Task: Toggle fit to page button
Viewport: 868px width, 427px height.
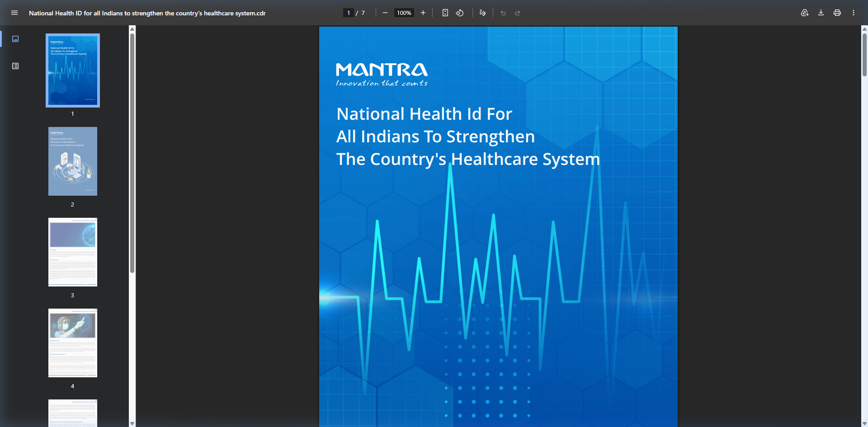Action: point(445,13)
